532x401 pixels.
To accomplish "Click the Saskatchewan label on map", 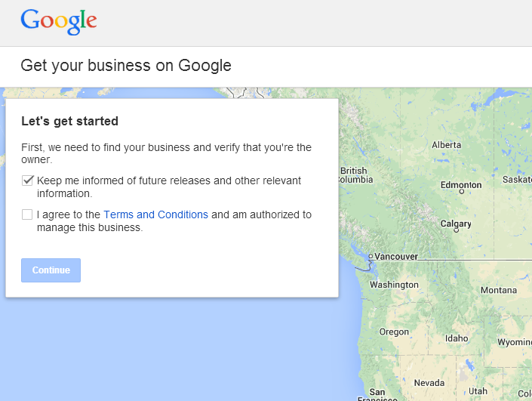I will [x=517, y=179].
